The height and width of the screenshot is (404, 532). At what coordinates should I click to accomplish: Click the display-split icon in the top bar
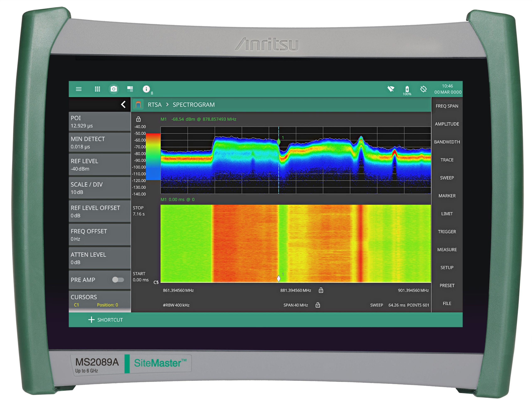click(130, 89)
